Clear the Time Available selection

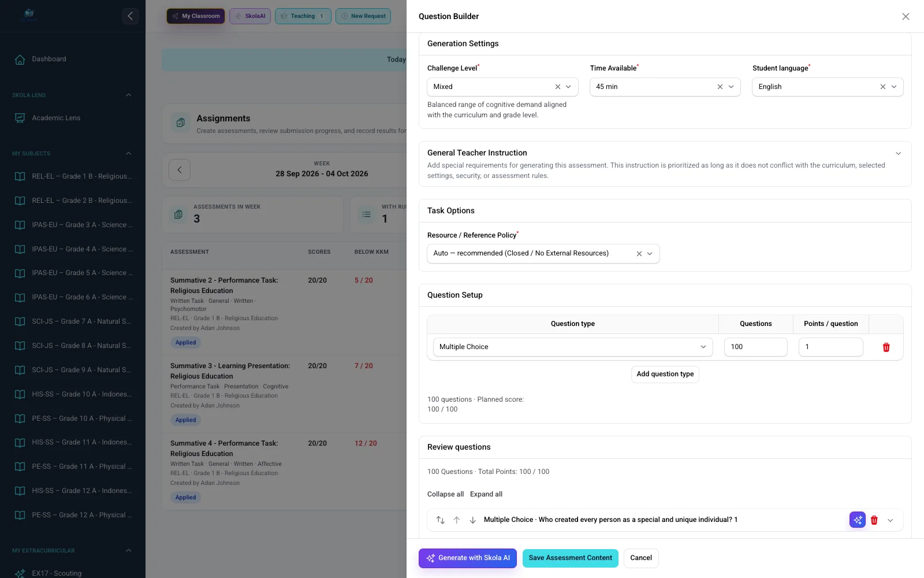(x=720, y=87)
